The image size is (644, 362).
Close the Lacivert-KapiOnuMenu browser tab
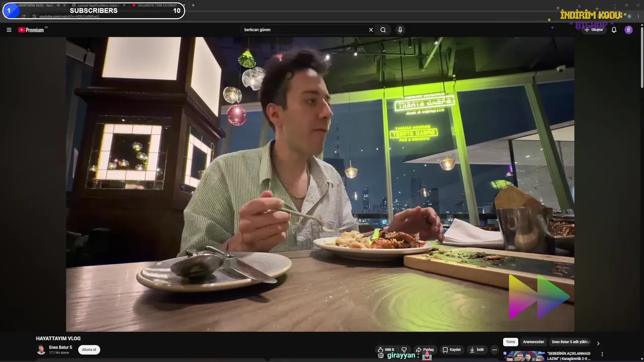point(124,5)
